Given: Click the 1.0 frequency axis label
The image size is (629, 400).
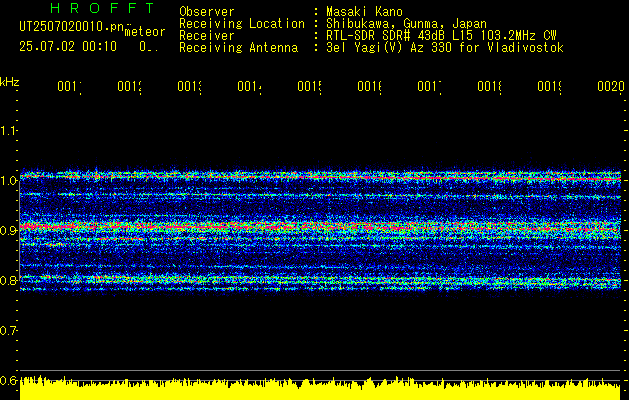Looking at the screenshot, I should [8, 181].
